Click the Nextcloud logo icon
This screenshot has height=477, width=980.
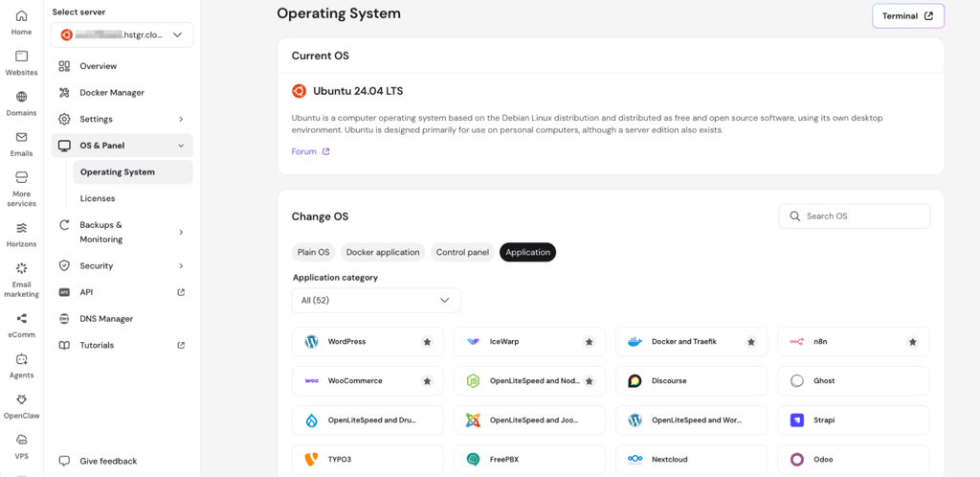click(x=635, y=460)
